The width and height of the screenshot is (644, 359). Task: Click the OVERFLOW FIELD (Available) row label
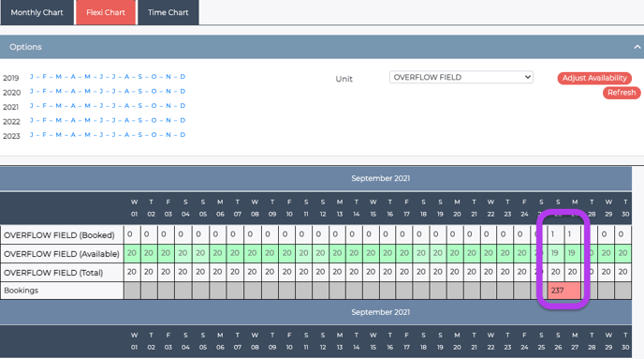tap(62, 254)
